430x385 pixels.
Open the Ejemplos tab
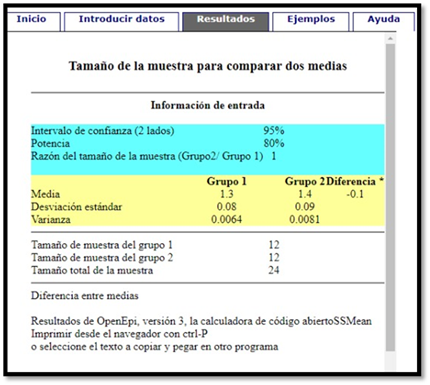pos(311,21)
